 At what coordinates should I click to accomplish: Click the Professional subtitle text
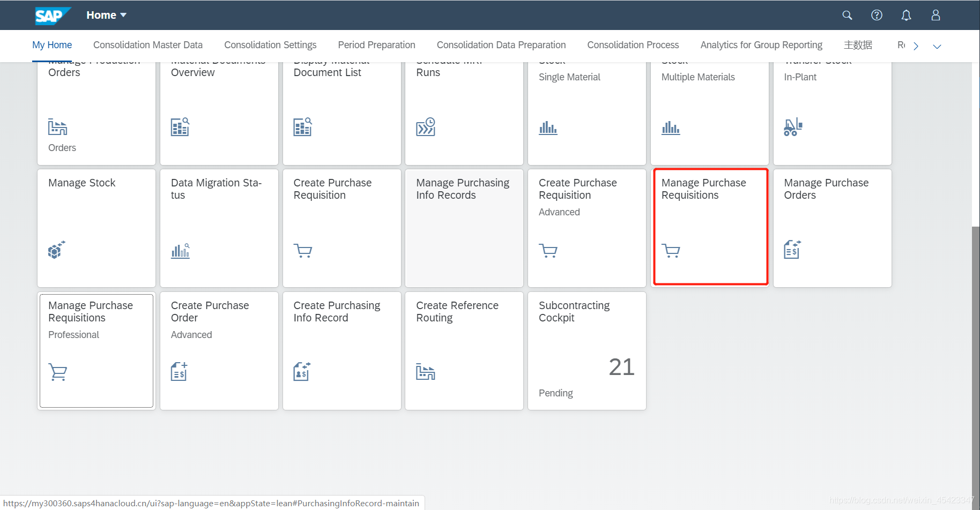[x=73, y=335]
